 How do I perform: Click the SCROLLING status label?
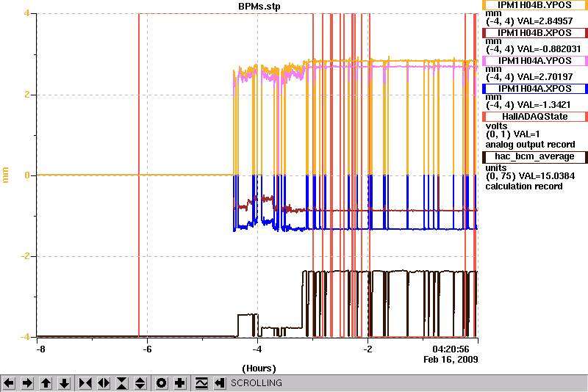tap(256, 383)
